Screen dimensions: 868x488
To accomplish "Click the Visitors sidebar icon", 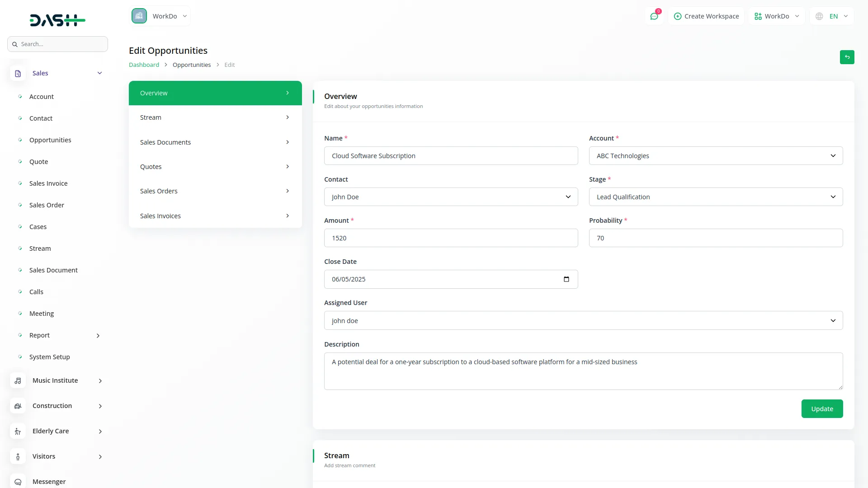I will 18,457.
